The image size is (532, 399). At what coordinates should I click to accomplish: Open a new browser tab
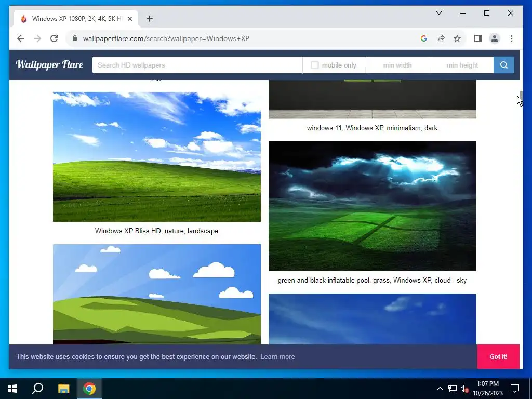(x=149, y=19)
